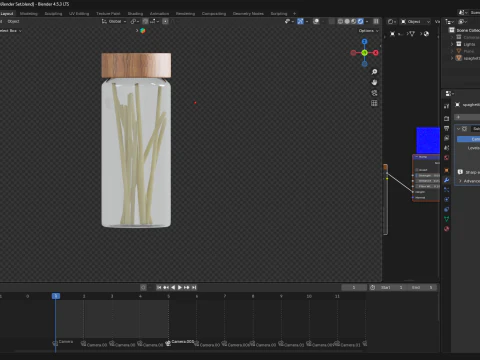Open the Object Constraints properties tab
The height and width of the screenshot is (360, 480).
click(x=447, y=209)
